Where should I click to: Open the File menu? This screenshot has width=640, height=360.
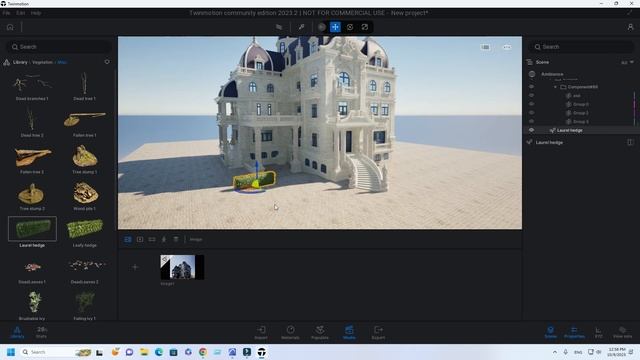pyautogui.click(x=6, y=13)
